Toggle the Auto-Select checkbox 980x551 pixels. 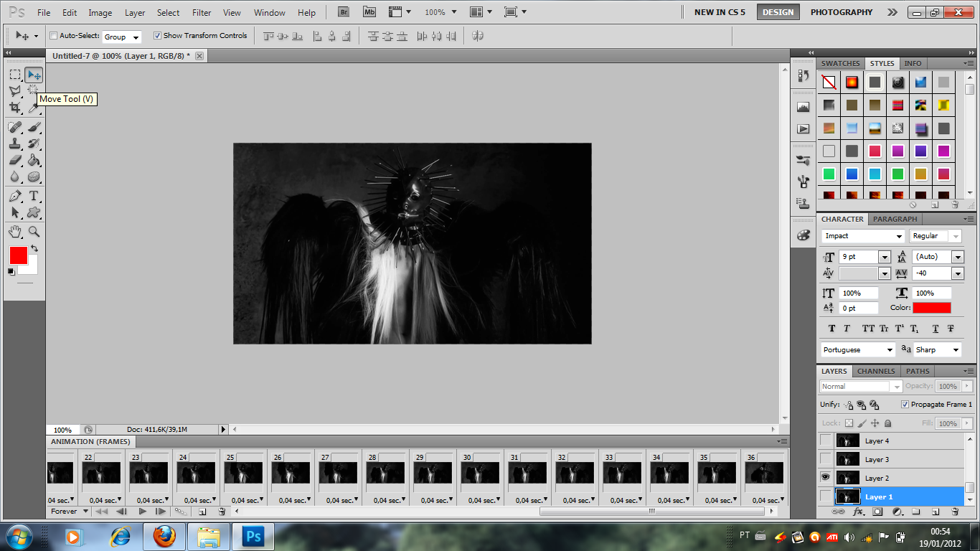click(54, 36)
